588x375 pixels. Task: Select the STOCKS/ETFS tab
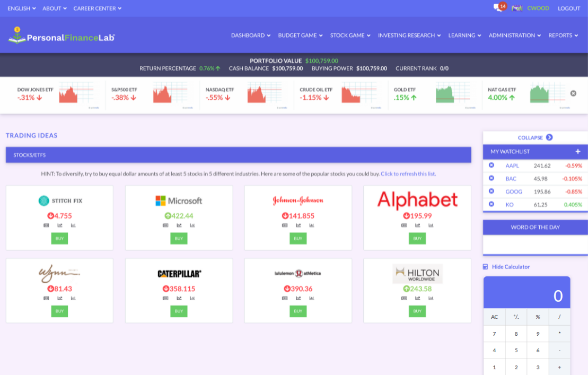[x=239, y=155]
